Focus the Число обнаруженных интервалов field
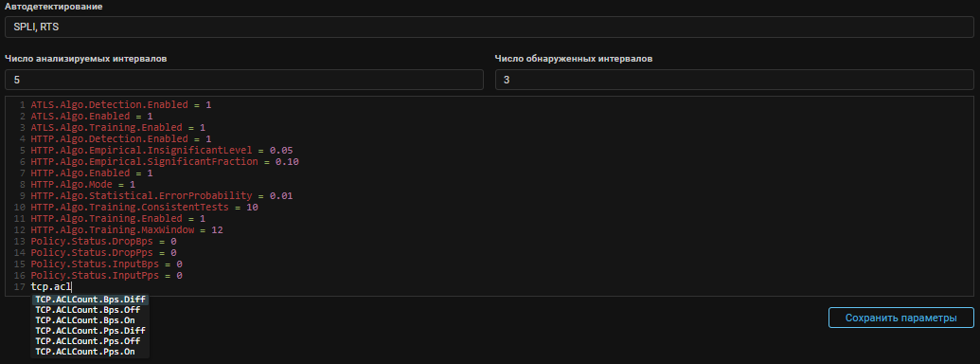 tap(735, 80)
